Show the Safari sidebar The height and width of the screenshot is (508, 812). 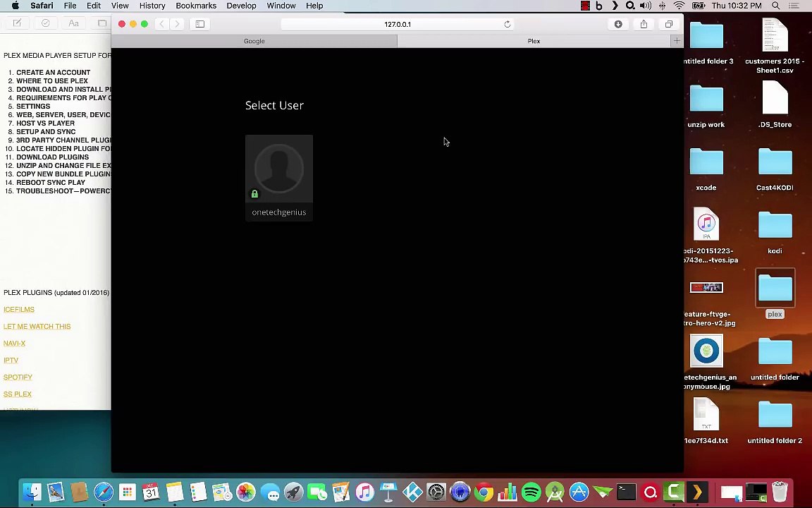[200, 24]
